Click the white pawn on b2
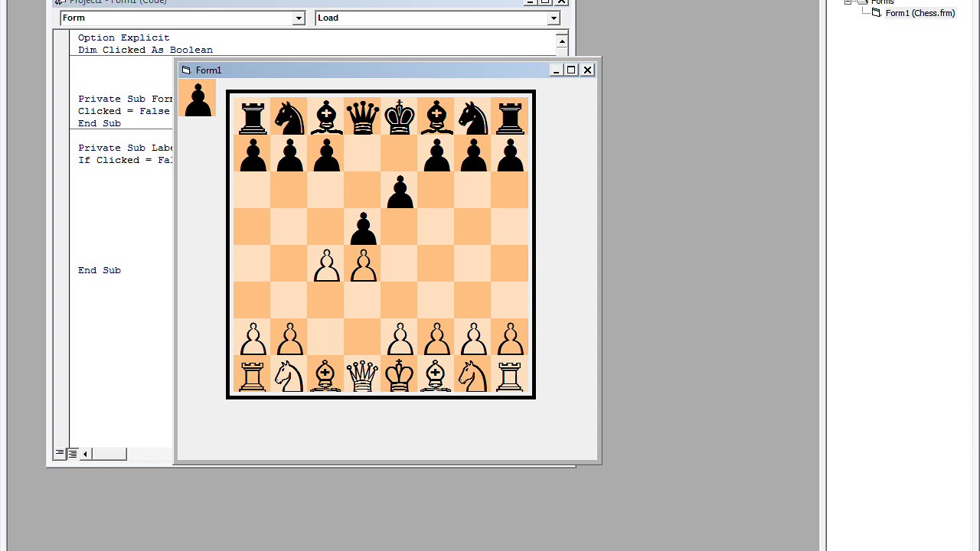Viewport: 980px width, 551px height. 289,337
